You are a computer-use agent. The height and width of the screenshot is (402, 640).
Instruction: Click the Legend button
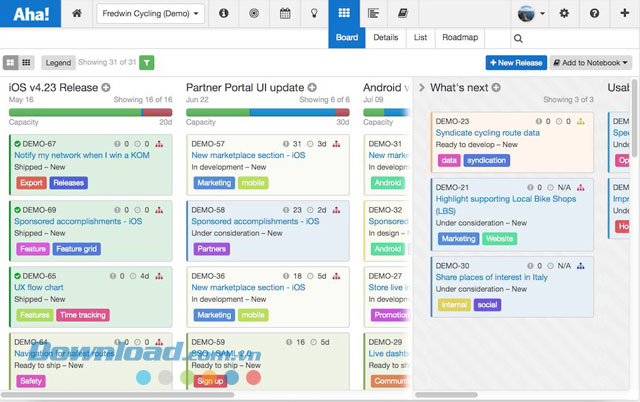pos(58,62)
